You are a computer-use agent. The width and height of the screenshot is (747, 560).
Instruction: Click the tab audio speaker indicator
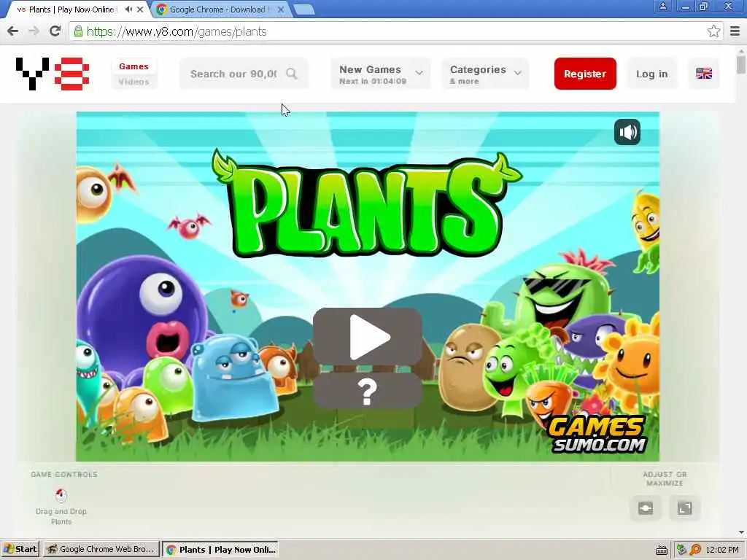pyautogui.click(x=128, y=9)
